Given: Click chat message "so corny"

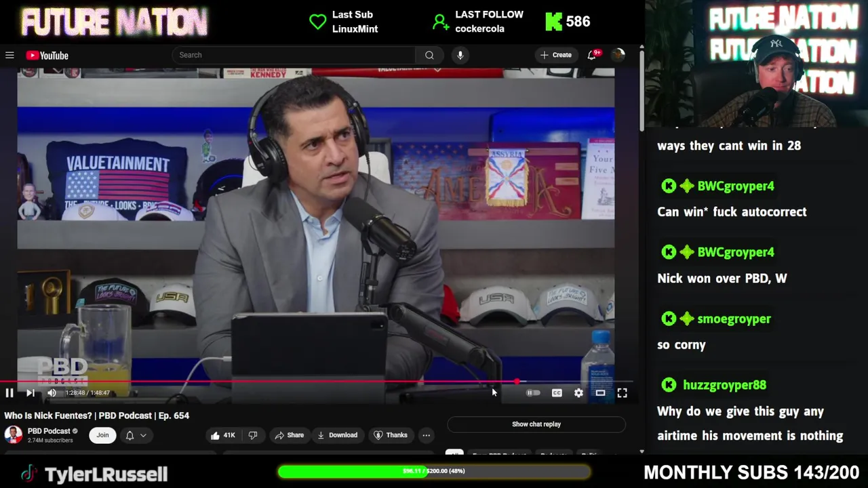Looking at the screenshot, I should [682, 345].
